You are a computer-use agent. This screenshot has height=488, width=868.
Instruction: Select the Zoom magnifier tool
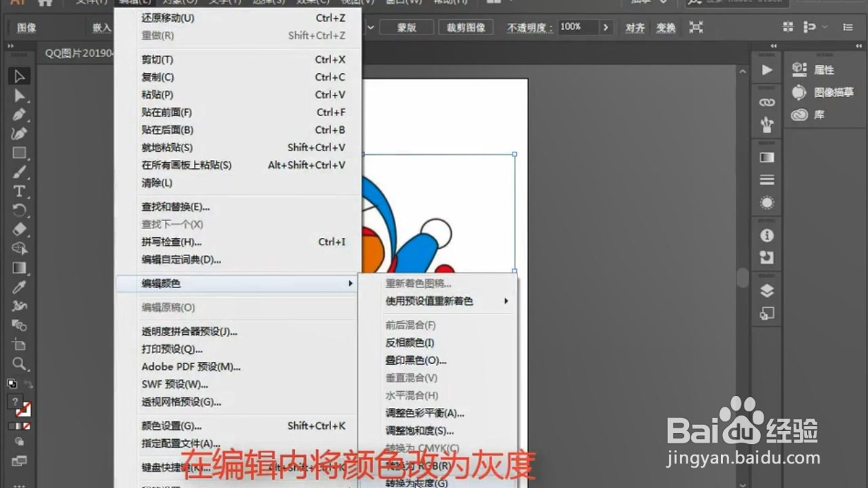click(x=19, y=364)
